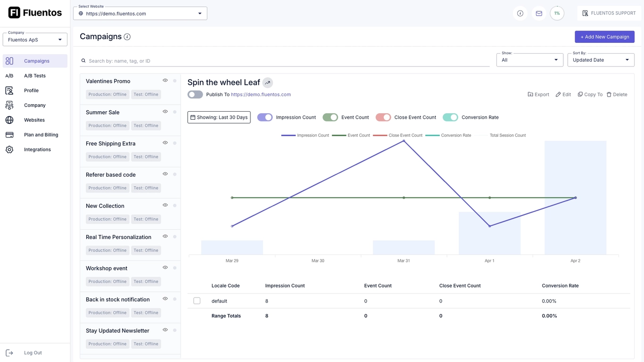This screenshot has width=644, height=362.
Task: Click the open-in-new arrow beside campaign title
Action: tap(267, 82)
